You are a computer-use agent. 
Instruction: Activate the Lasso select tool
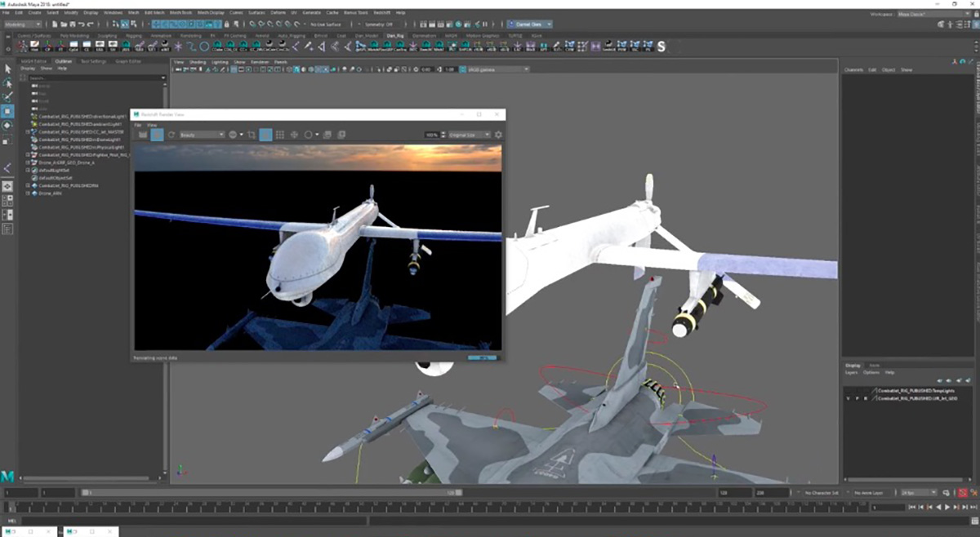[7, 82]
